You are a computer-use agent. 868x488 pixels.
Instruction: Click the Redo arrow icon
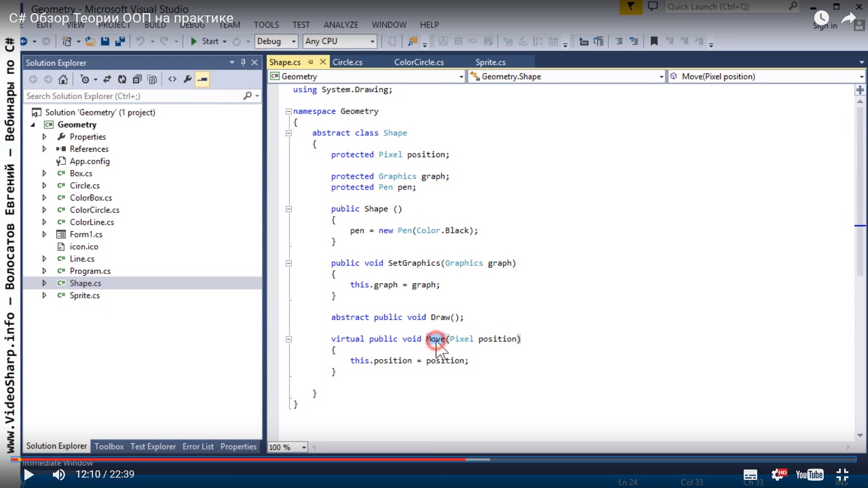[x=165, y=41]
